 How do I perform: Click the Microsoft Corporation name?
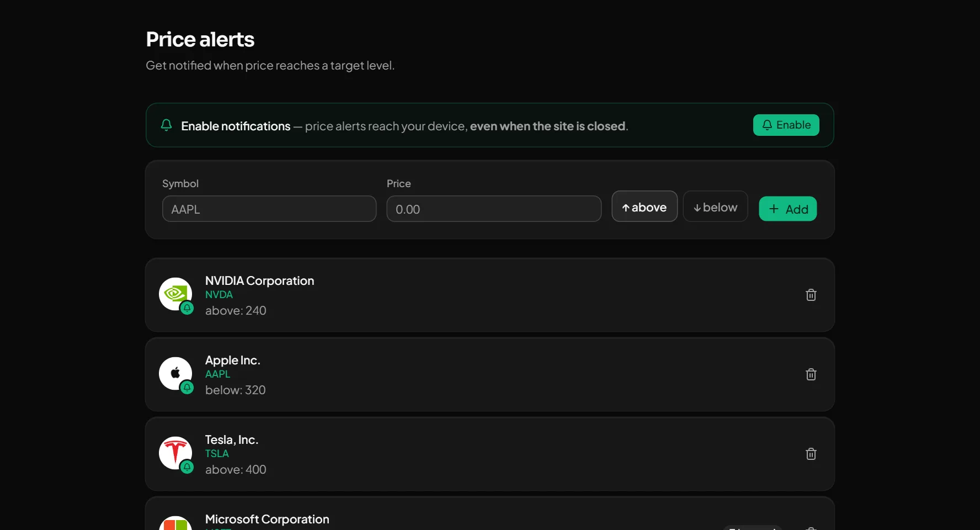[x=267, y=519]
